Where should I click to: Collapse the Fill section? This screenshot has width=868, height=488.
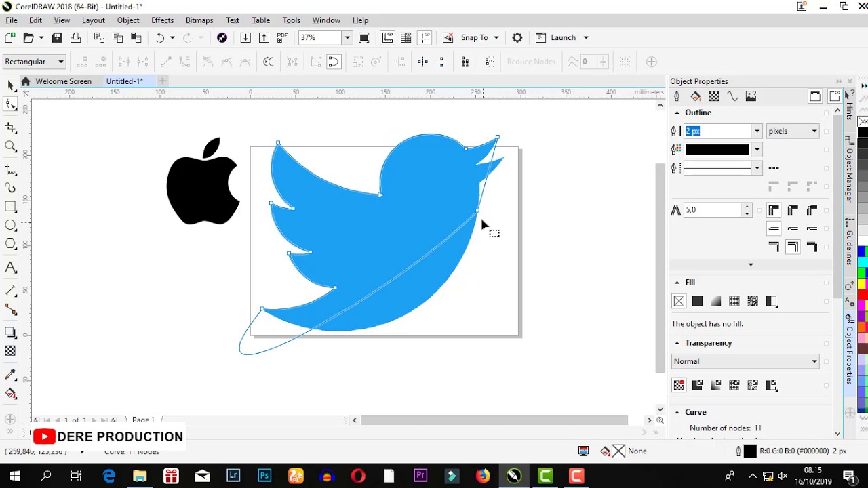point(677,283)
